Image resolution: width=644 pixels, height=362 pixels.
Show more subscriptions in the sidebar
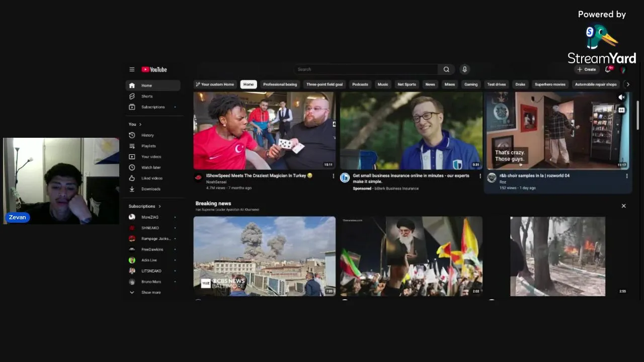(x=152, y=292)
